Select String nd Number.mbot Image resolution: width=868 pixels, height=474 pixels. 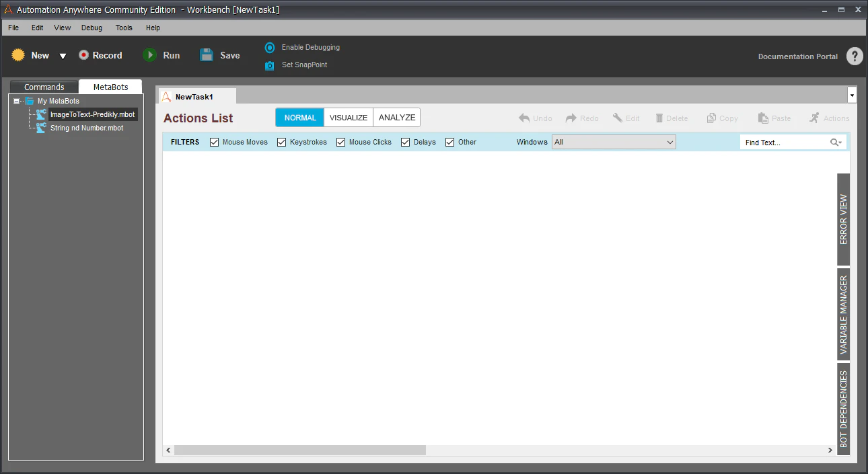pos(87,128)
